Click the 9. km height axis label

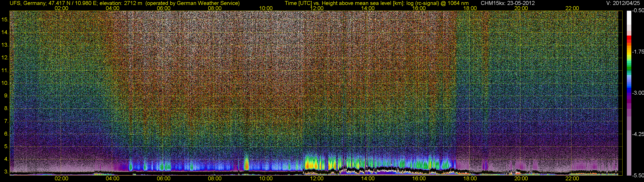(6, 96)
